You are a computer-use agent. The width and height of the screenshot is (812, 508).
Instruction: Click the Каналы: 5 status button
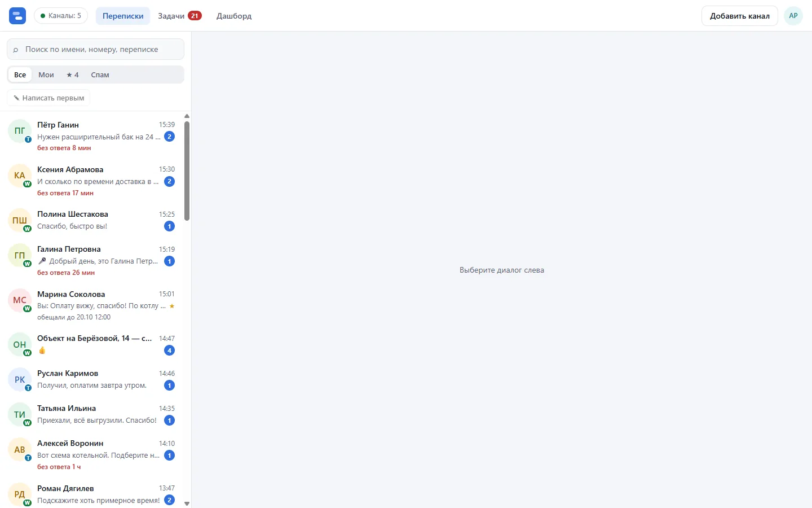61,16
